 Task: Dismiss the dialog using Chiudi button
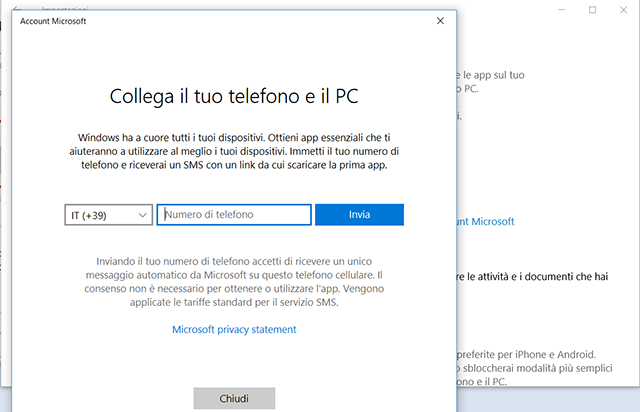[234, 399]
